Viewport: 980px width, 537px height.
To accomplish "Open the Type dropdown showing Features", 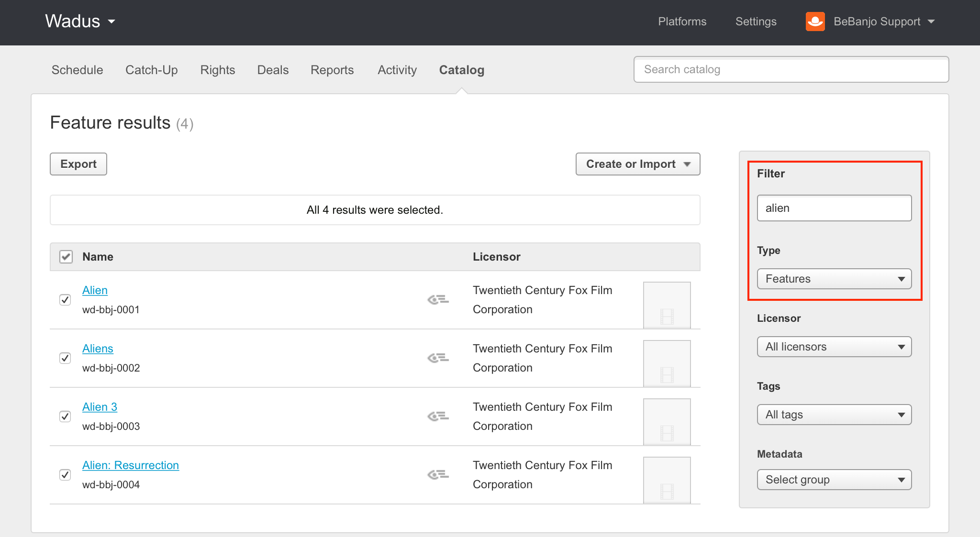I will (834, 279).
